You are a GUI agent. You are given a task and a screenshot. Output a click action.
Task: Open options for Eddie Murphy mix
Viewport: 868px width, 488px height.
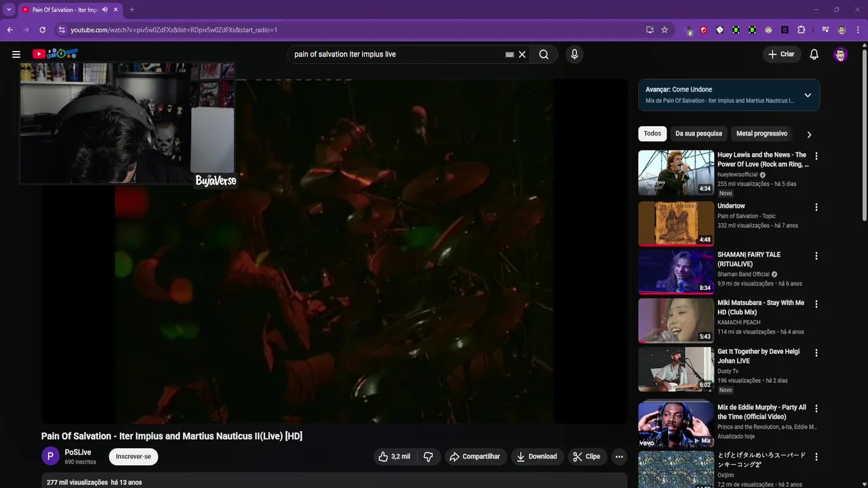coord(816,409)
